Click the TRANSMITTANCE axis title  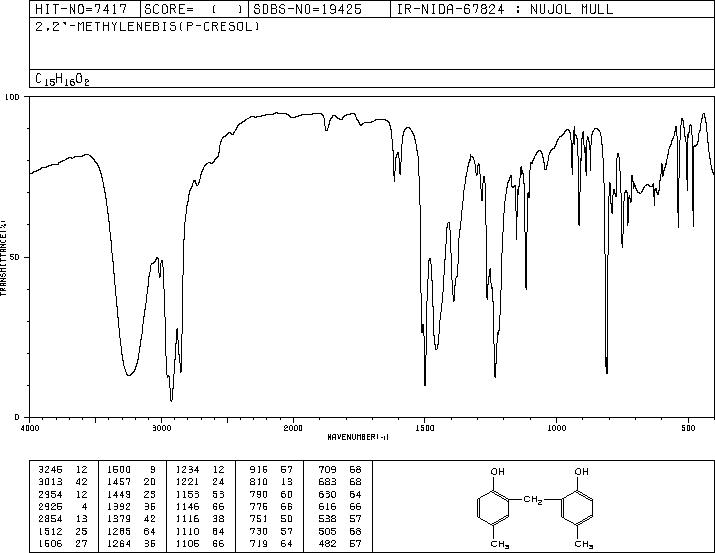pos(4,258)
